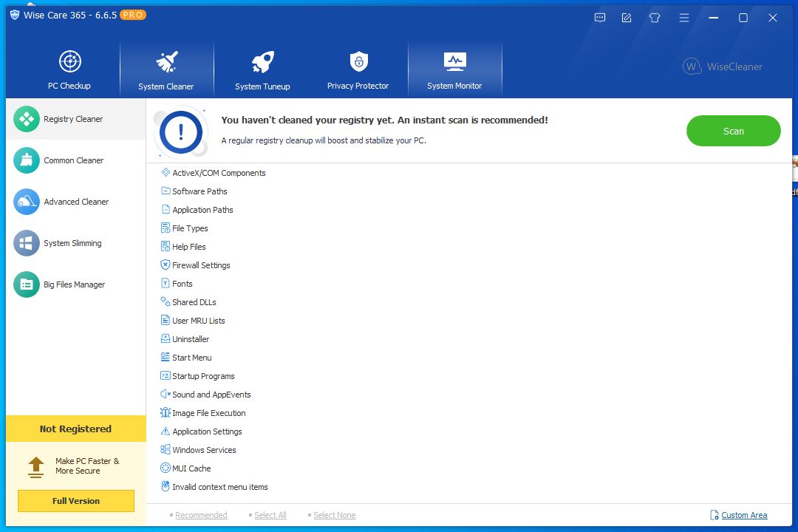Screen dimensions: 798x532
Task: Click the Full Version button
Action: coord(76,501)
